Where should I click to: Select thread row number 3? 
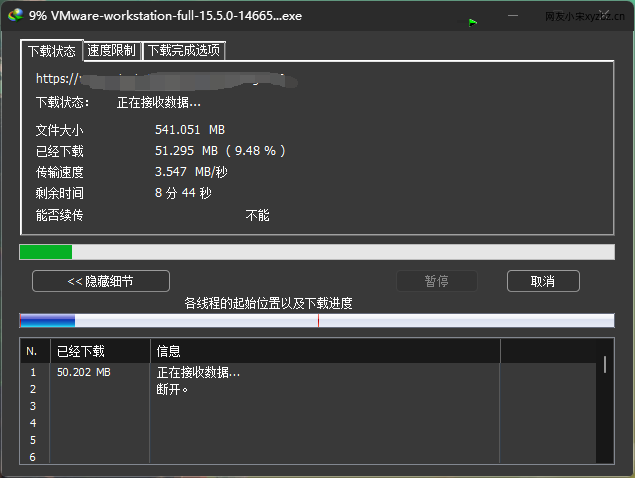coord(308,406)
